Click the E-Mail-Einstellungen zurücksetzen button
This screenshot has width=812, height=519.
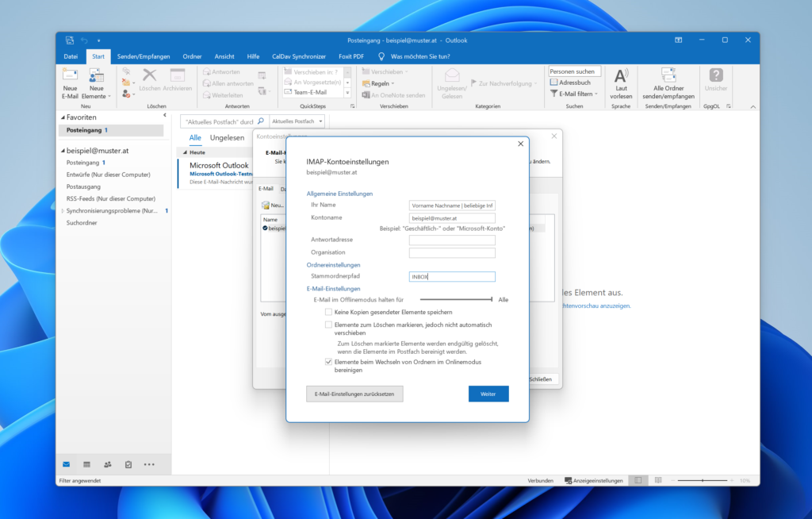pyautogui.click(x=354, y=394)
